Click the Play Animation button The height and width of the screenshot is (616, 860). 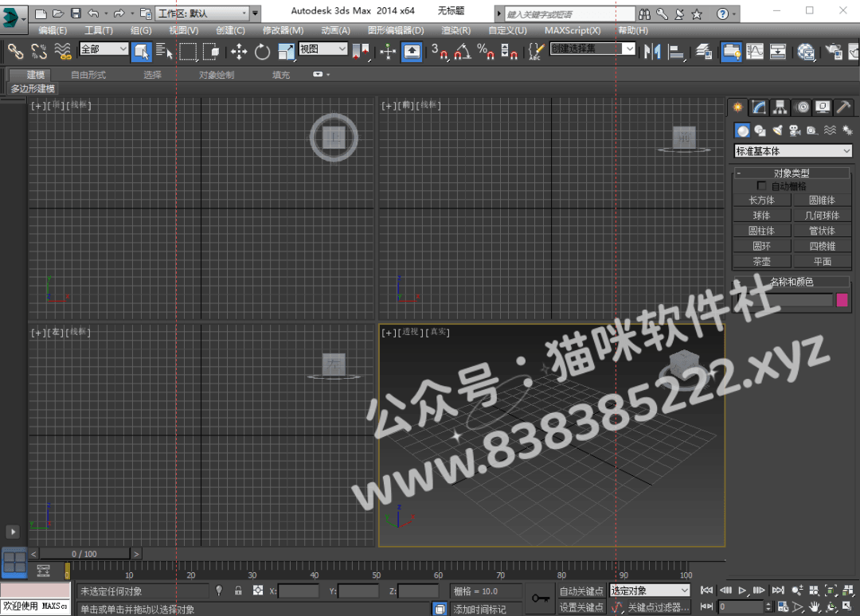click(742, 591)
